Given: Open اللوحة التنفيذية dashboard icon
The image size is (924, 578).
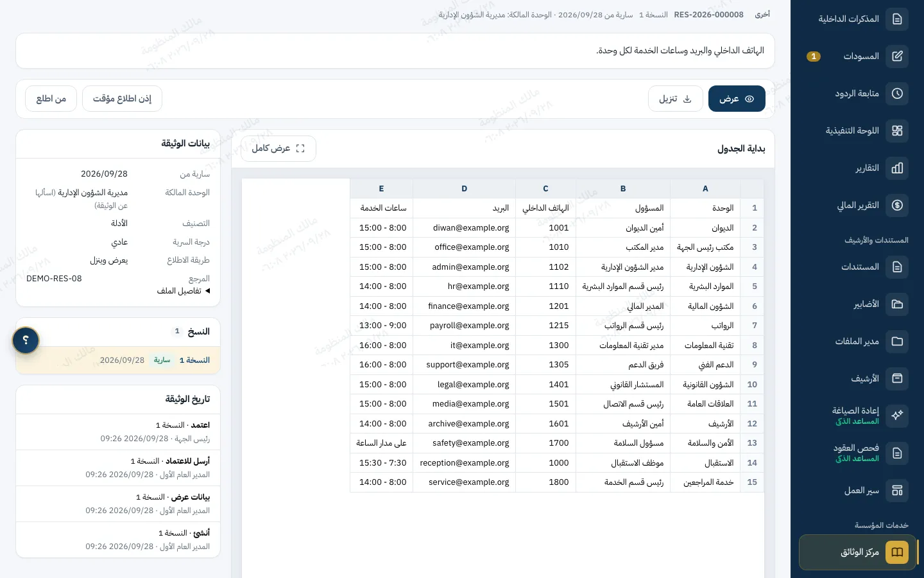Looking at the screenshot, I should click(x=897, y=131).
